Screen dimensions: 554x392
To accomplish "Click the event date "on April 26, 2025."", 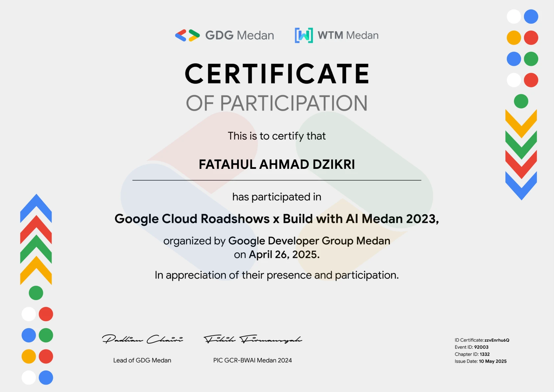I will [x=277, y=255].
